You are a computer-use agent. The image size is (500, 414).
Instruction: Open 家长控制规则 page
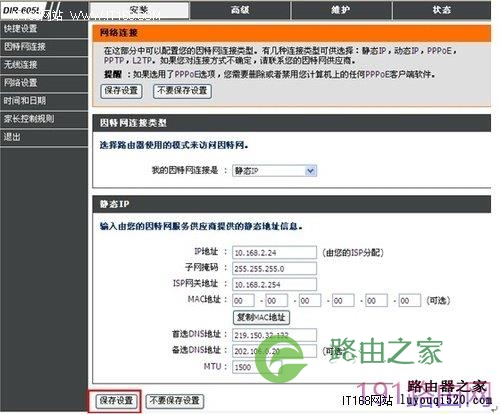click(44, 119)
